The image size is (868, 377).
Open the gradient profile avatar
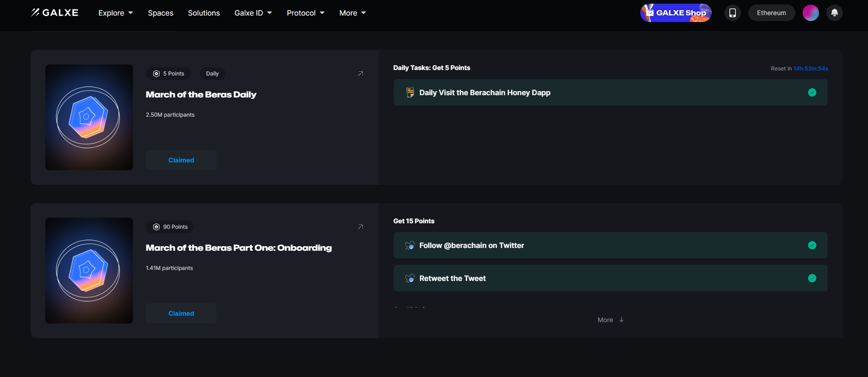click(811, 13)
